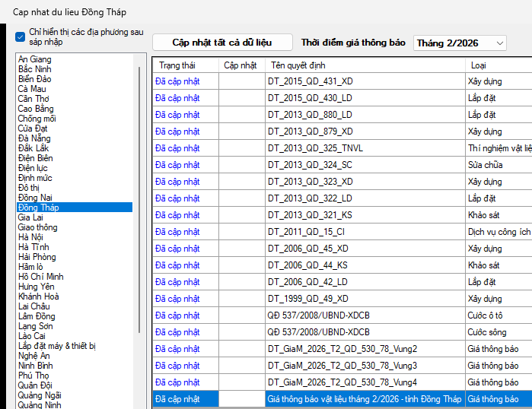Viewport: 532px width, 409px height.
Task: Click the 'Cập nhật tất cả dữ liệu' button
Action: [221, 43]
